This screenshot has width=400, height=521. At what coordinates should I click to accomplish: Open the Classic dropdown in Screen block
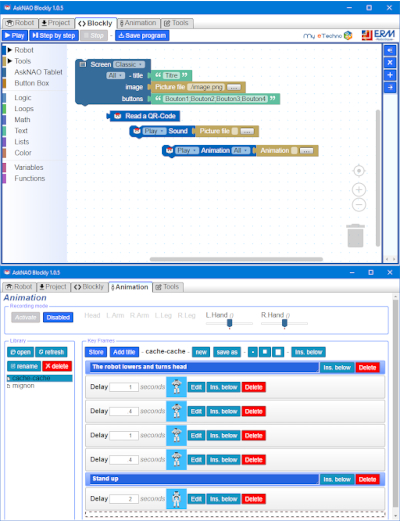[x=129, y=64]
